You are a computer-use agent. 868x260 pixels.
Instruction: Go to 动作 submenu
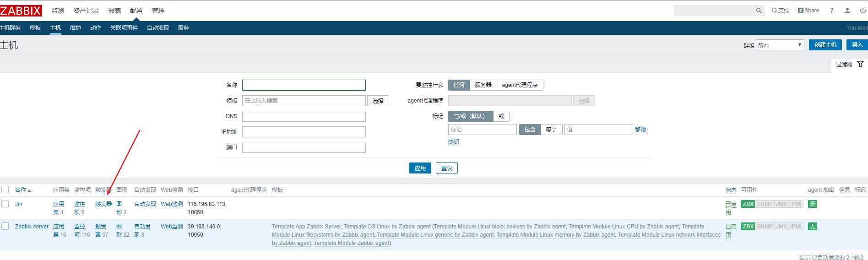pyautogui.click(x=96, y=28)
